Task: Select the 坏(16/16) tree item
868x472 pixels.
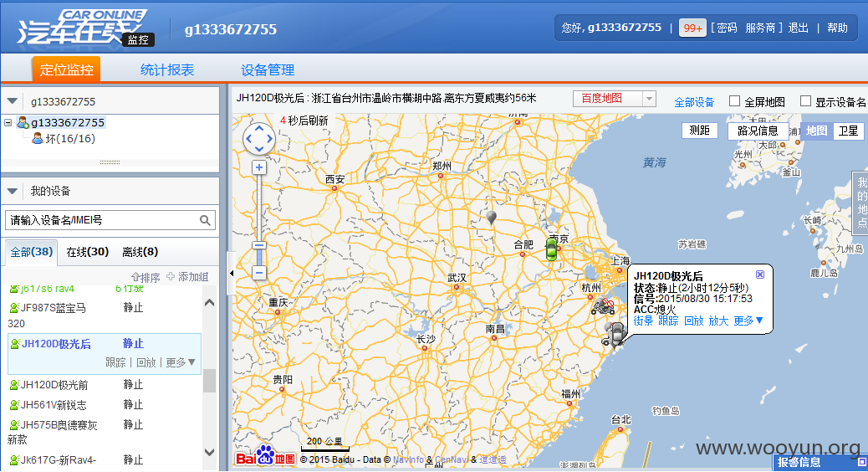Action: click(x=69, y=138)
